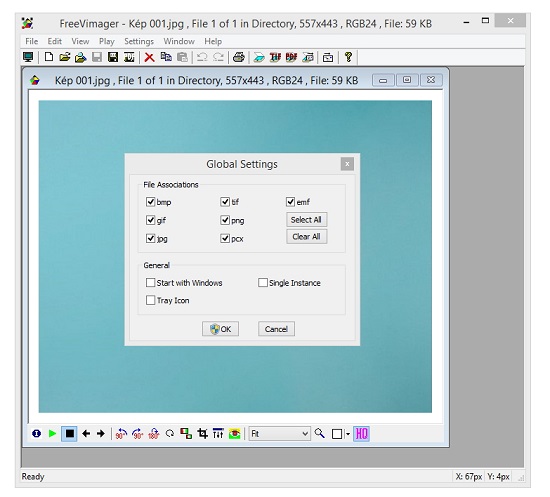Open the Play menu
The width and height of the screenshot is (550, 497).
point(107,41)
